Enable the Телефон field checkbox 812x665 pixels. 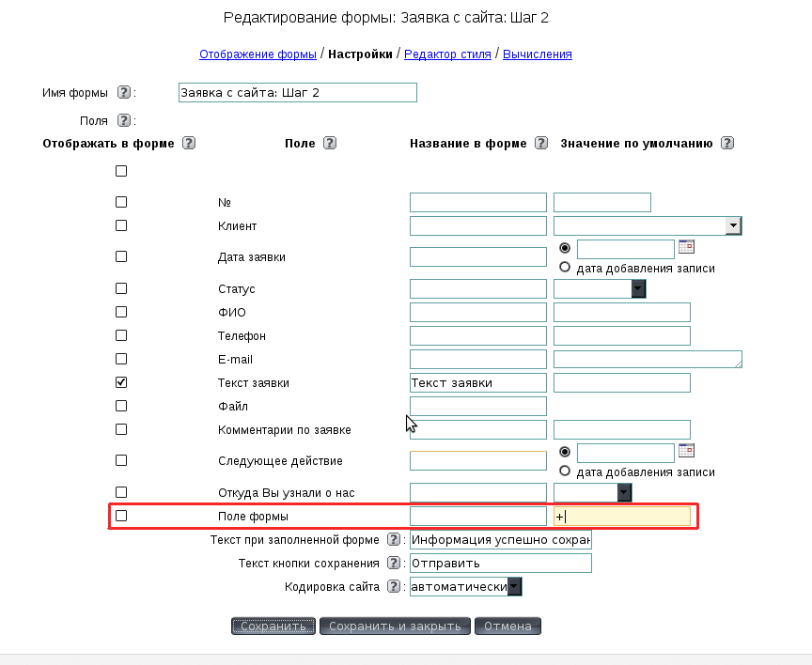click(x=120, y=335)
